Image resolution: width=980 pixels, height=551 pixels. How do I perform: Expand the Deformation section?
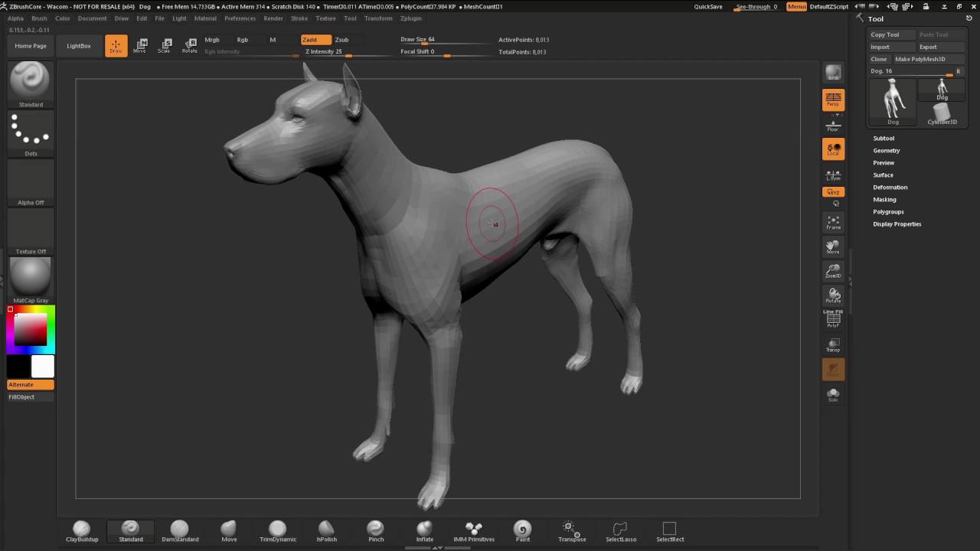click(x=890, y=187)
